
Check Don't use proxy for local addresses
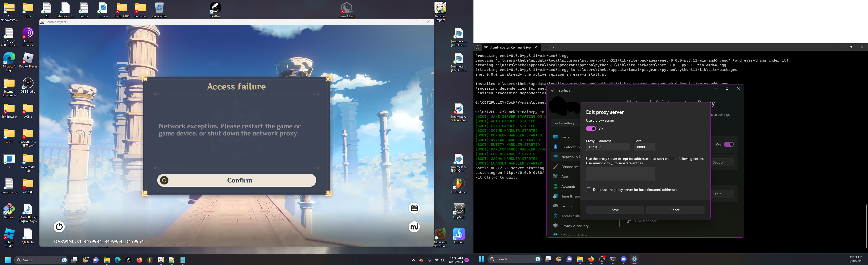(589, 190)
